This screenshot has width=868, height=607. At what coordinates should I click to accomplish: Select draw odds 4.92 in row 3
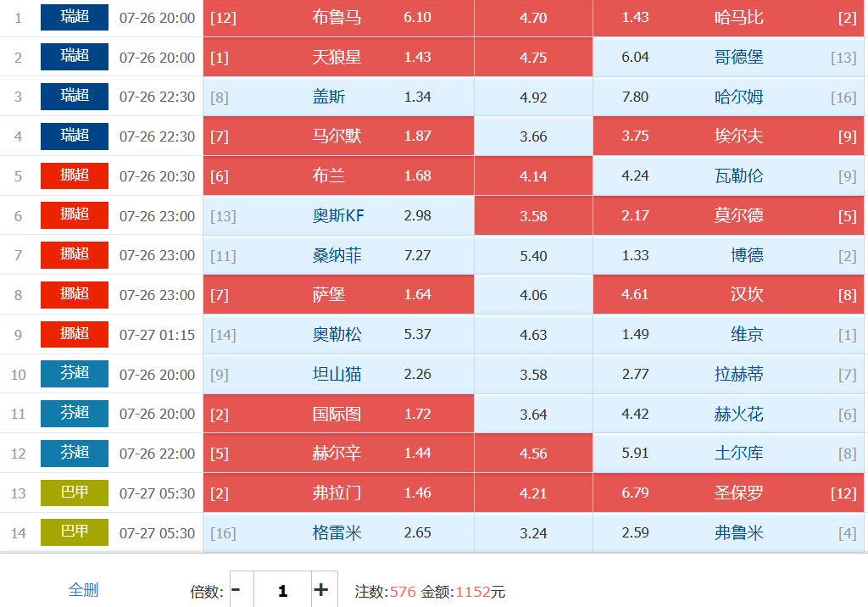tap(533, 97)
